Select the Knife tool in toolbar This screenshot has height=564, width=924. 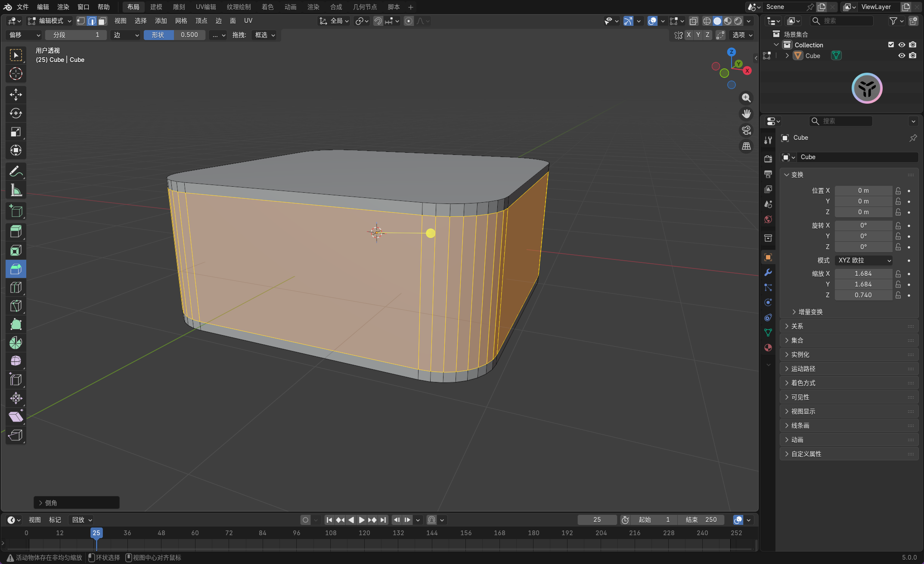pyautogui.click(x=16, y=306)
